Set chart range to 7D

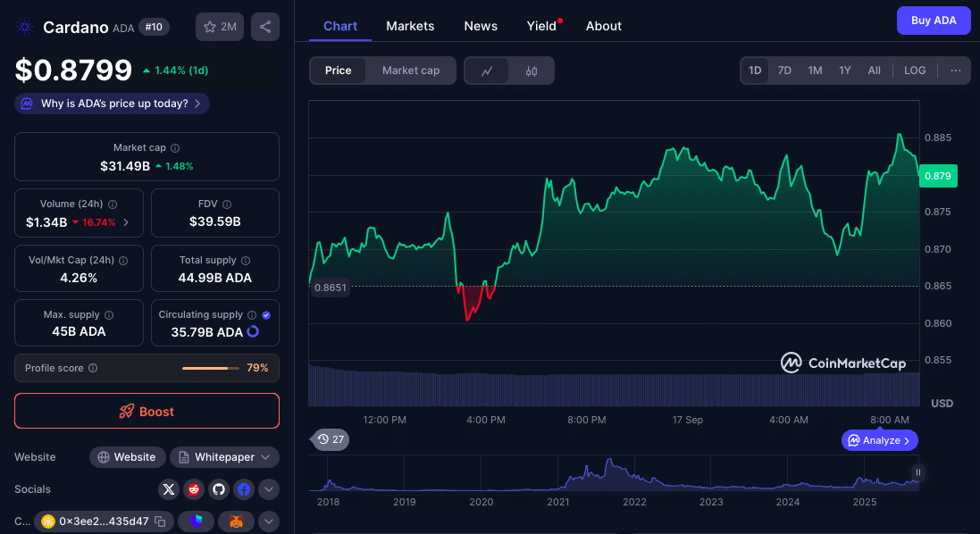coord(784,71)
